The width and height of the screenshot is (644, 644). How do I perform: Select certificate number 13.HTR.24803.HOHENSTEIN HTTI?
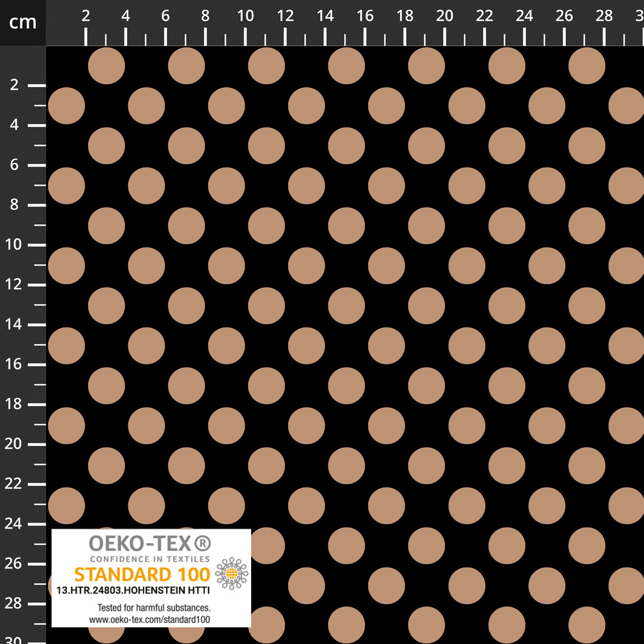pos(133,590)
